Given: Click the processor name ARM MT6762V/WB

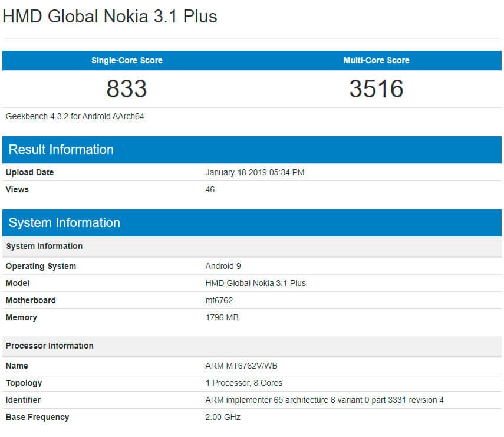Looking at the screenshot, I should click(x=243, y=366).
